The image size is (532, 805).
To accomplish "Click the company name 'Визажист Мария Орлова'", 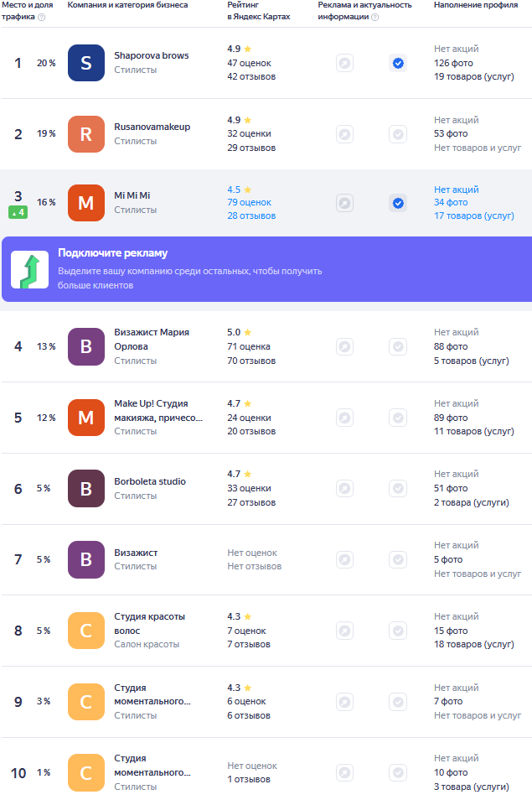I will (152, 340).
